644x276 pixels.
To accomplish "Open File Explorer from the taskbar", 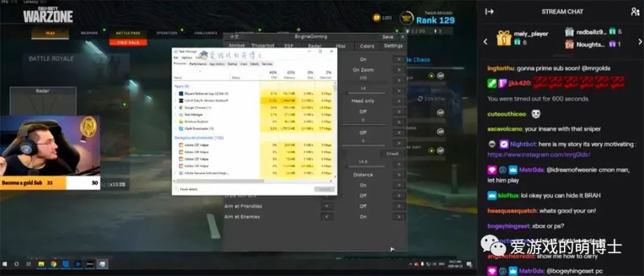I will coord(41,263).
